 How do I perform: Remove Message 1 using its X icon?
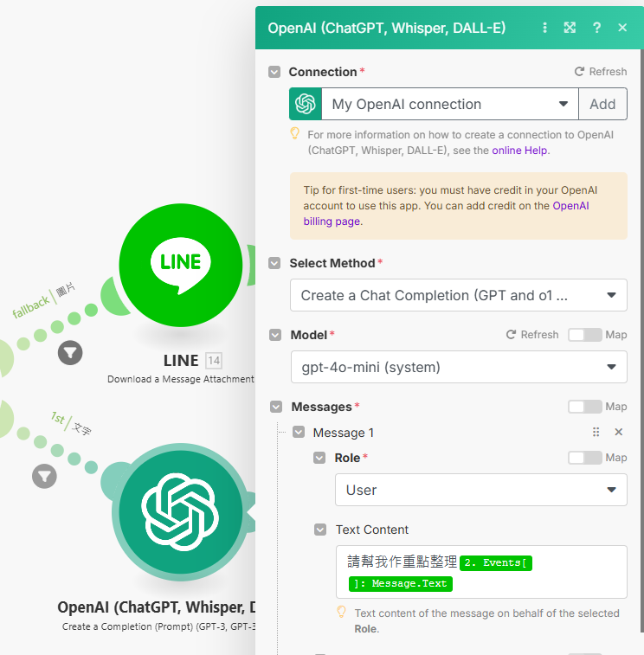click(x=619, y=432)
